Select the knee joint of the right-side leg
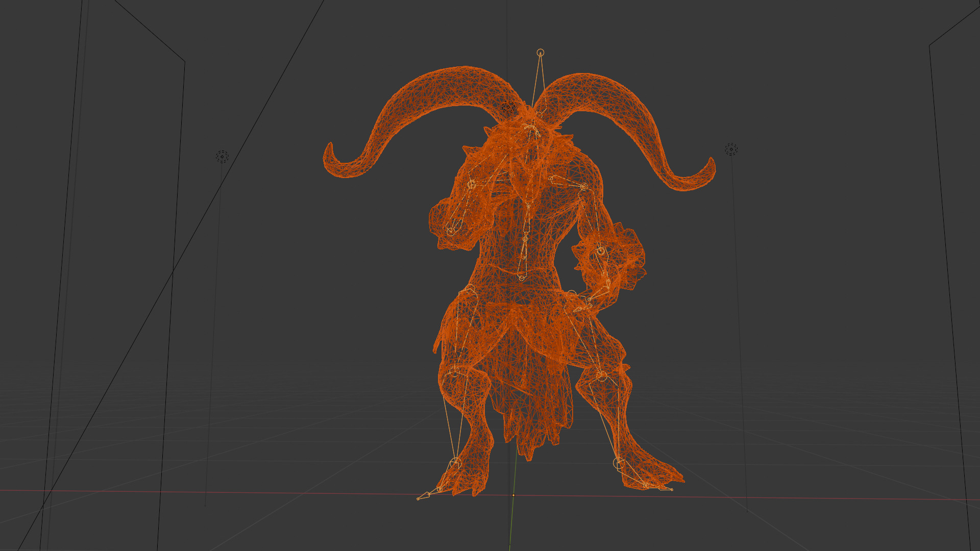Screen dimensions: 980x551 (602, 377)
